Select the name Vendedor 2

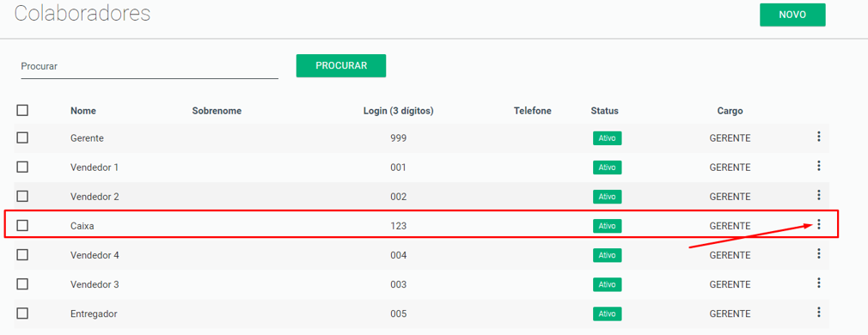95,197
